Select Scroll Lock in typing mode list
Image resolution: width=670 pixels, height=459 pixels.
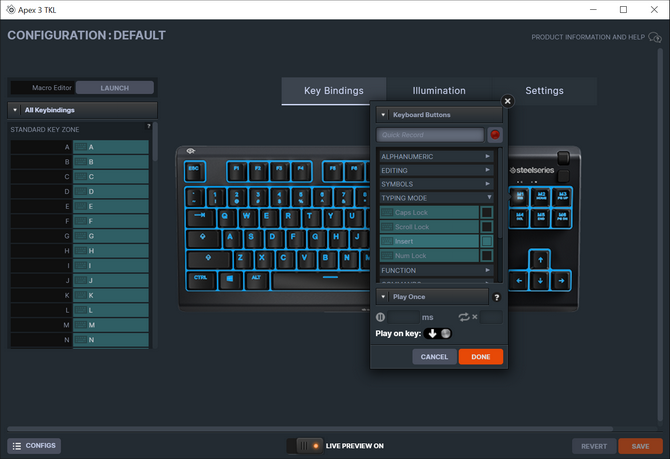point(429,227)
